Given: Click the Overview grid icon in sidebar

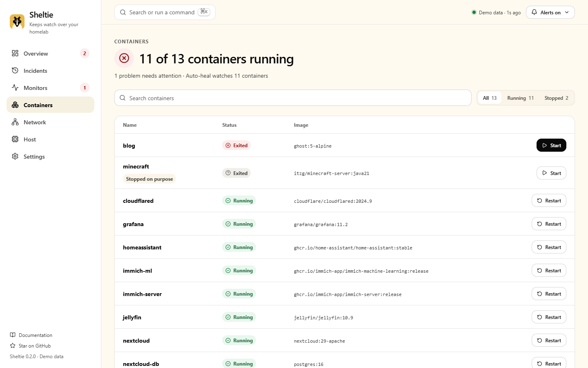Looking at the screenshot, I should 15,53.
